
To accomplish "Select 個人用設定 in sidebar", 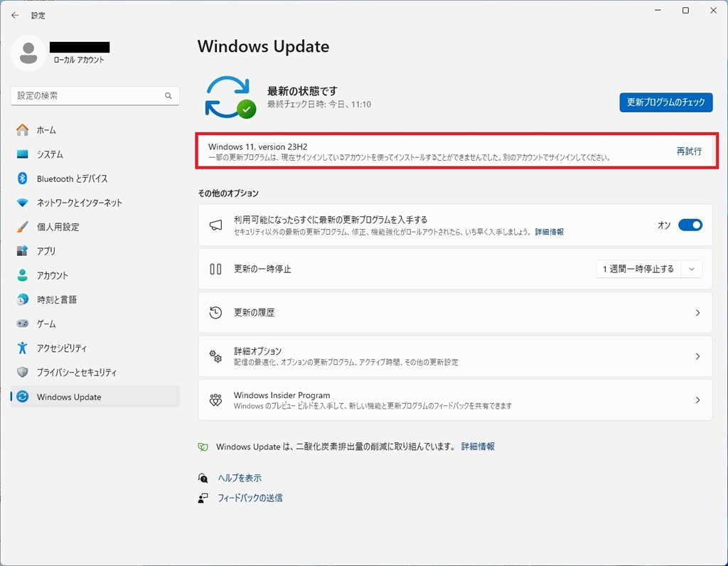I will [x=95, y=227].
